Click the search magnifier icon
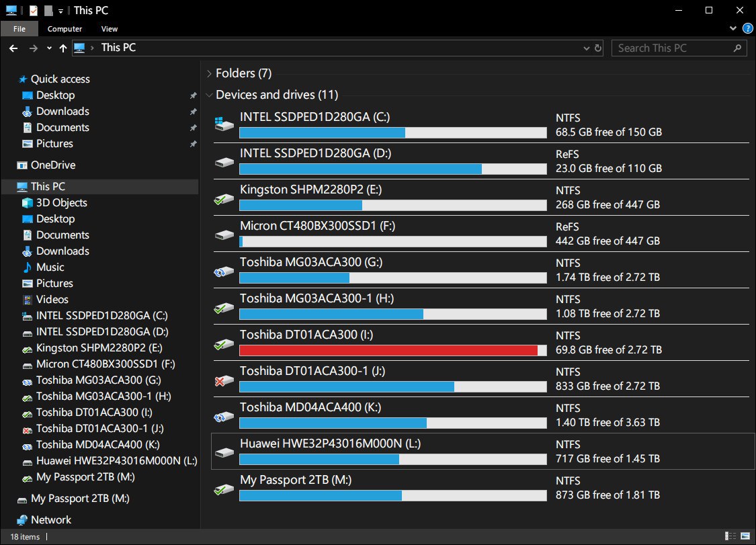Image resolution: width=756 pixels, height=545 pixels. point(737,48)
